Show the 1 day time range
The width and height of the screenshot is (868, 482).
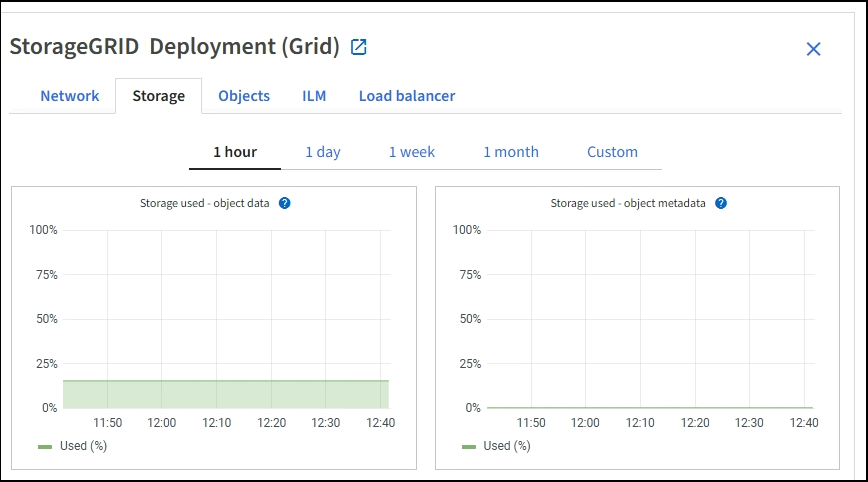pyautogui.click(x=322, y=152)
